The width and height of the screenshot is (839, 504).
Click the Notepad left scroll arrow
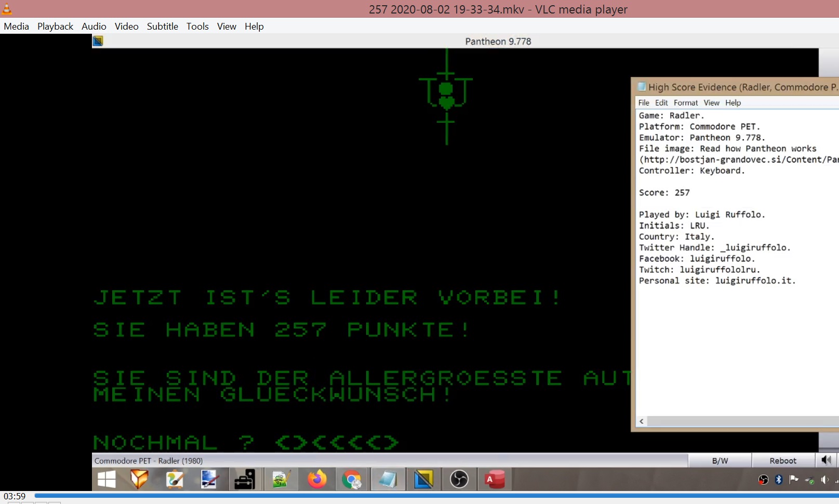click(642, 421)
